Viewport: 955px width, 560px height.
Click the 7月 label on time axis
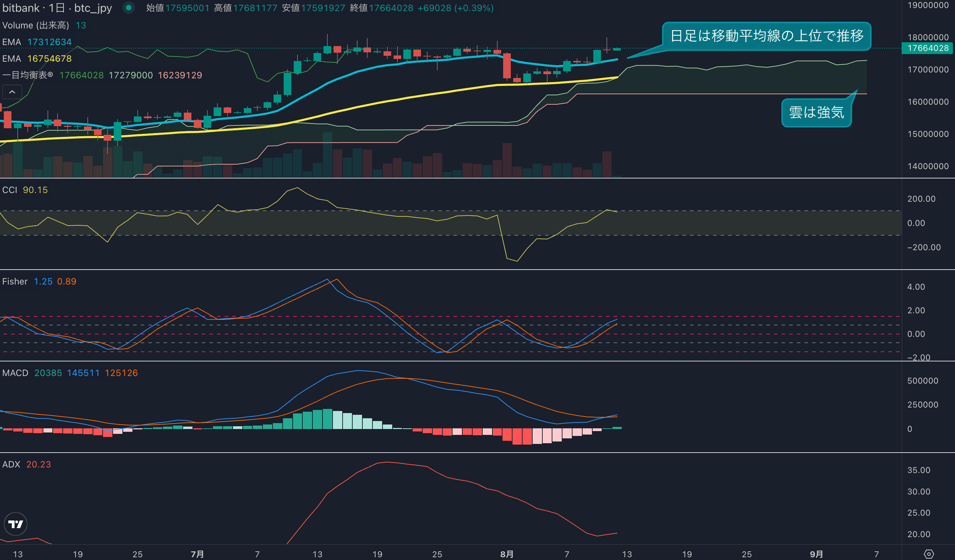coord(197,554)
